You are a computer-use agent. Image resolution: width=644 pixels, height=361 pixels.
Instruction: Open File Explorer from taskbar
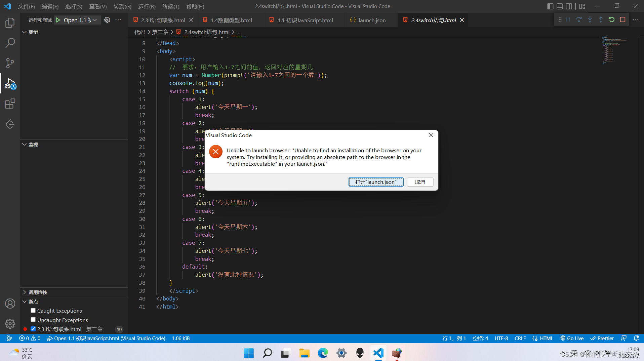[x=304, y=353]
